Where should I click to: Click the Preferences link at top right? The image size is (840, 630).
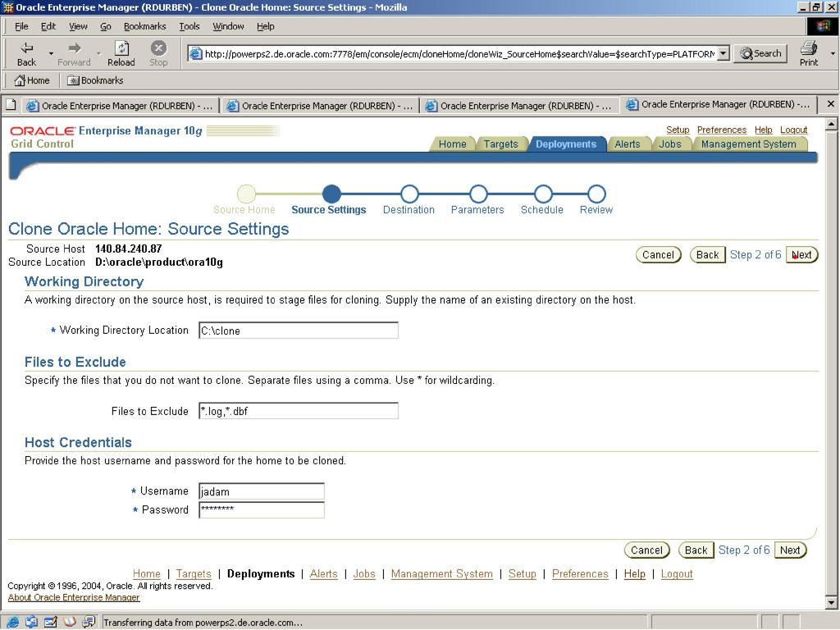pos(722,130)
